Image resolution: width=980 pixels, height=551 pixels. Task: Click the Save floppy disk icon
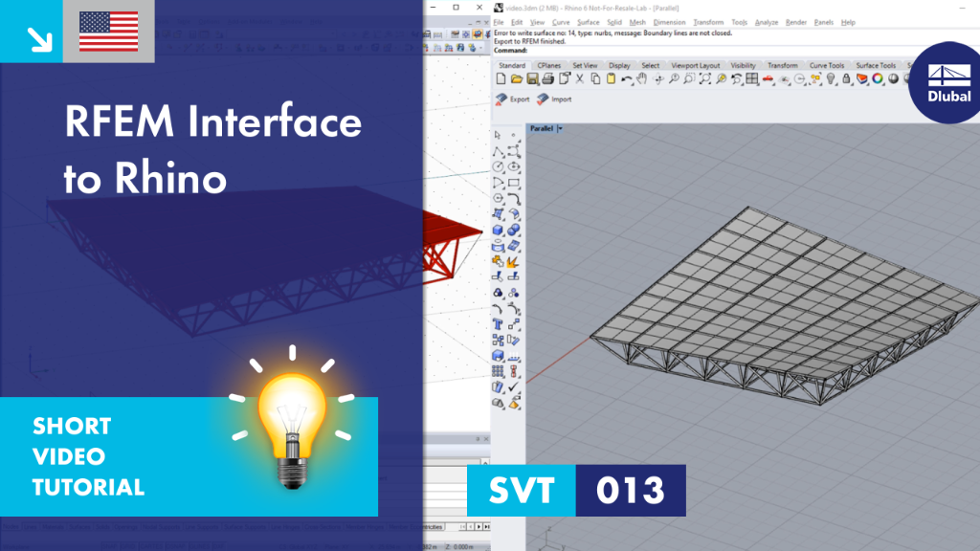532,79
